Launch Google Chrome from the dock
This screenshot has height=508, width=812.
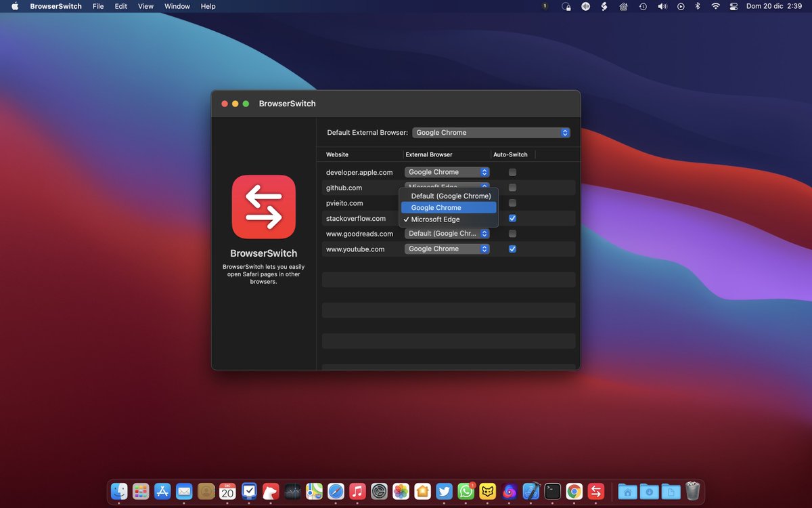coord(574,491)
